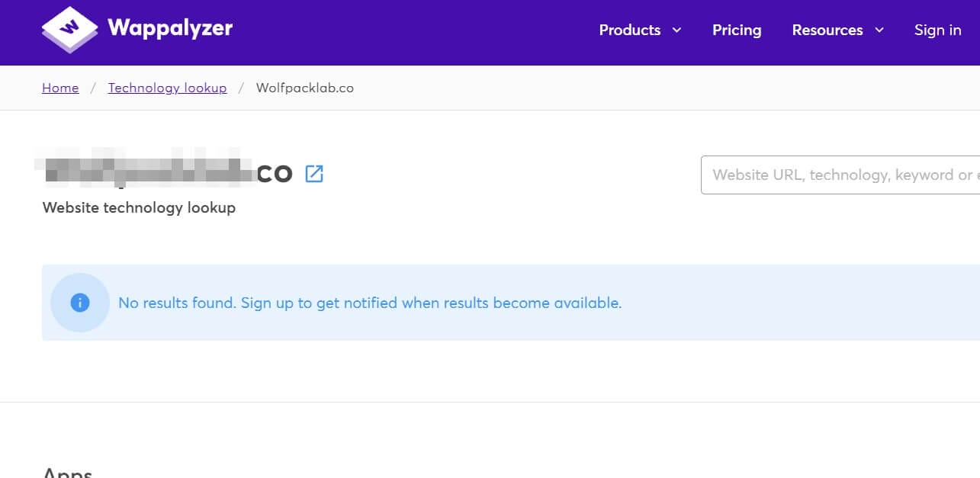Click the slash separator after Home breadcrumb
The width and height of the screenshot is (980, 478).
coord(93,88)
